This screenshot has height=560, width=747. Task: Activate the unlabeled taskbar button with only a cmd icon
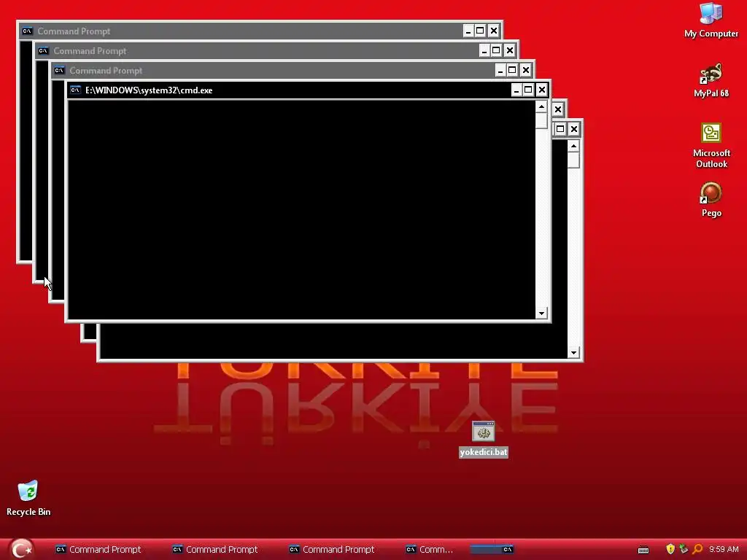point(492,550)
